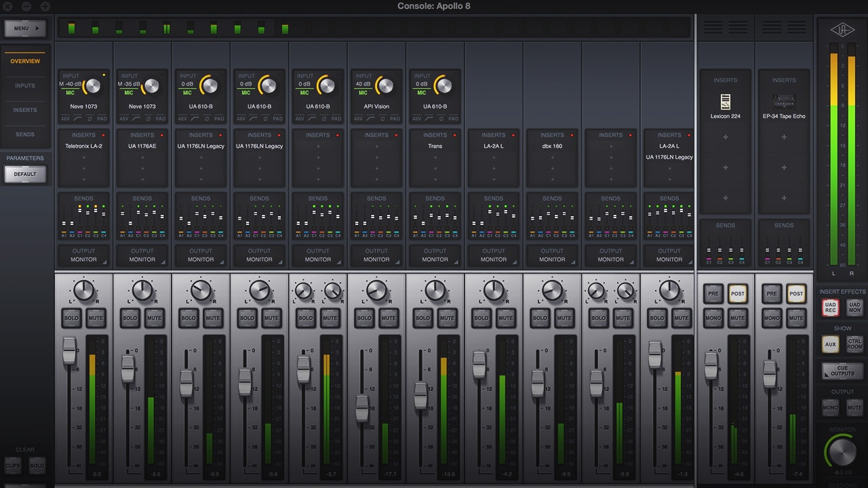Image resolution: width=868 pixels, height=488 pixels.
Task: Add an insert in the slot below dbx 160
Action: pos(552,157)
